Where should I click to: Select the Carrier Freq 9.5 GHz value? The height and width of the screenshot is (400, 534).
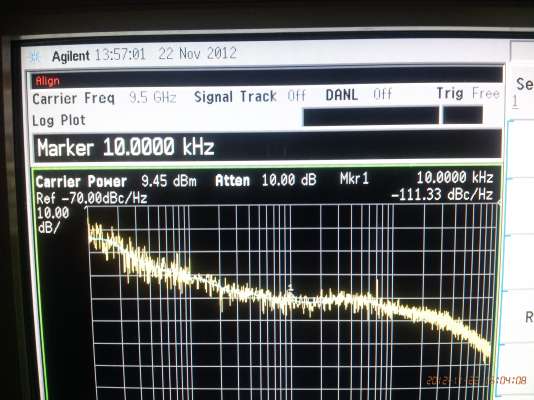pyautogui.click(x=153, y=98)
